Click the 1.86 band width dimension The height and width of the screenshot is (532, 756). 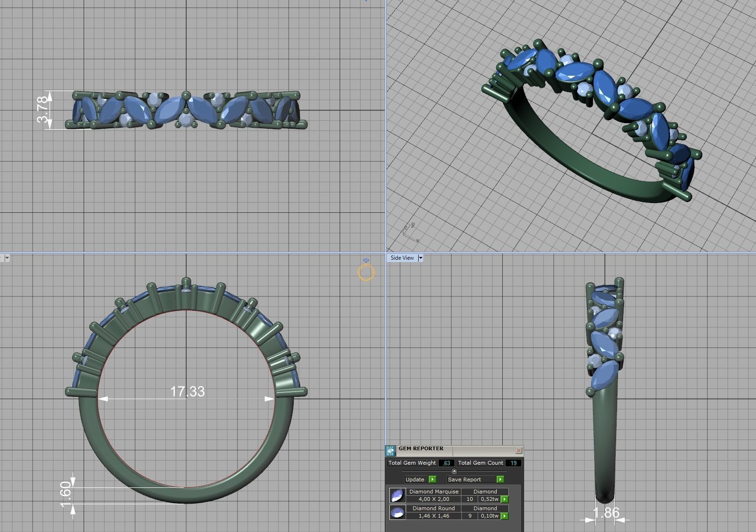click(x=606, y=512)
